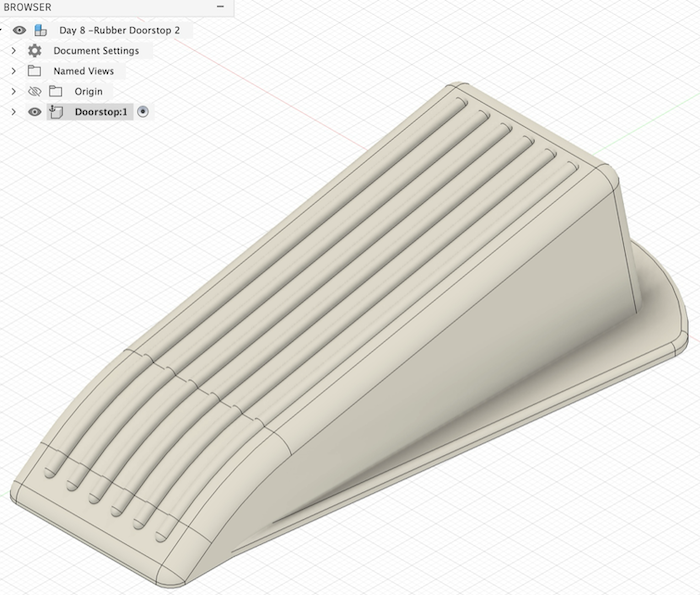Select the Origin label
Viewport: 700px width, 595px height.
[x=88, y=92]
